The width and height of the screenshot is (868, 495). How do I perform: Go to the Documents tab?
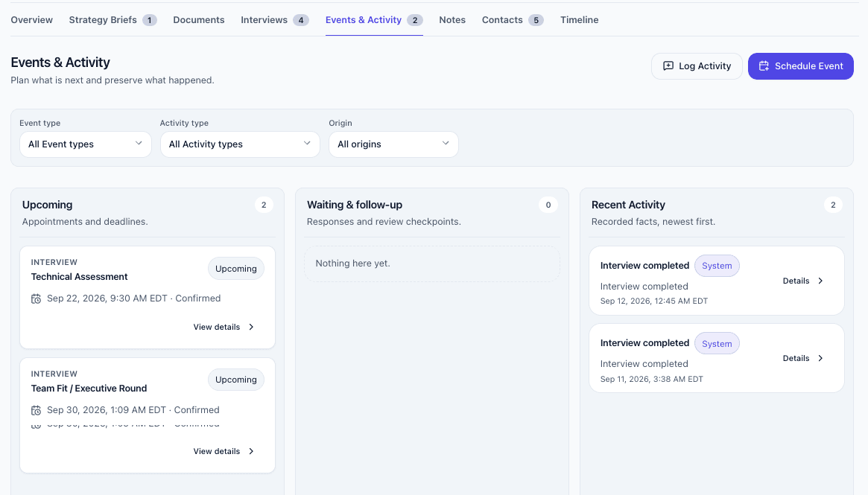(199, 20)
